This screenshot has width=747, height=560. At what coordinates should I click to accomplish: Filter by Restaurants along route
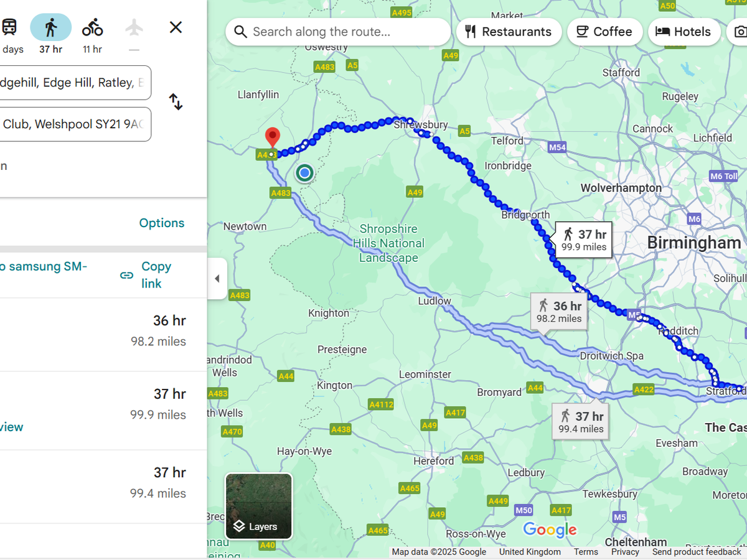tap(509, 32)
